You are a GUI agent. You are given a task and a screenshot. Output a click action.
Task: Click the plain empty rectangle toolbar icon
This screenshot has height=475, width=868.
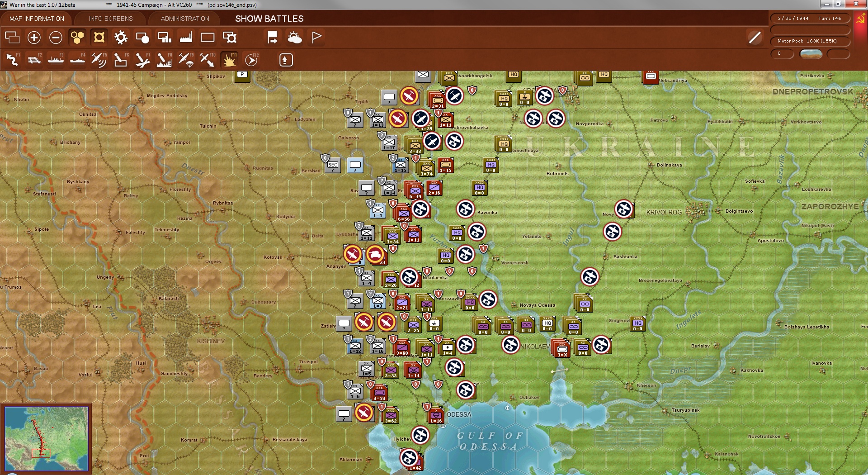point(208,37)
